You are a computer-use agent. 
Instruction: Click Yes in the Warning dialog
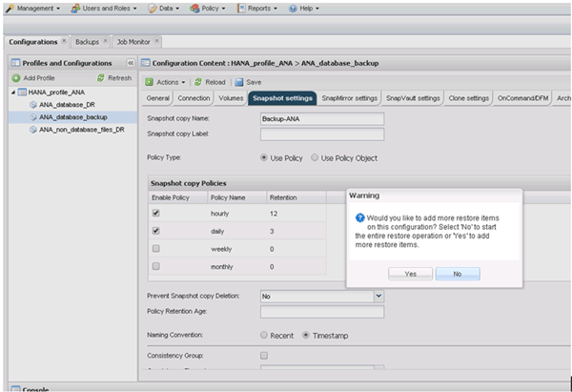[410, 273]
